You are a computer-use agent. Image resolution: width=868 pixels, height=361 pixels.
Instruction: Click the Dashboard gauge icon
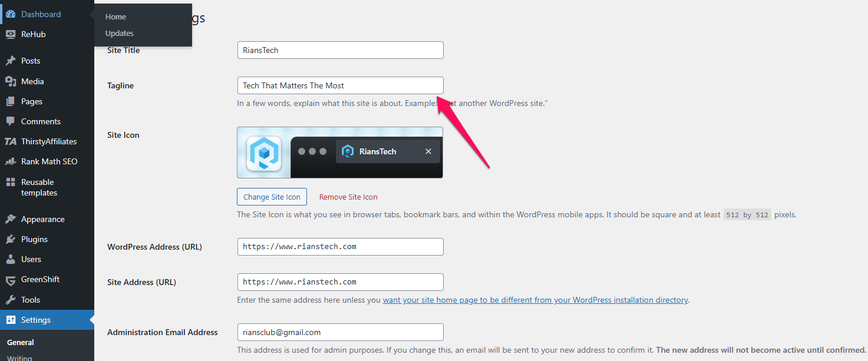click(x=11, y=14)
